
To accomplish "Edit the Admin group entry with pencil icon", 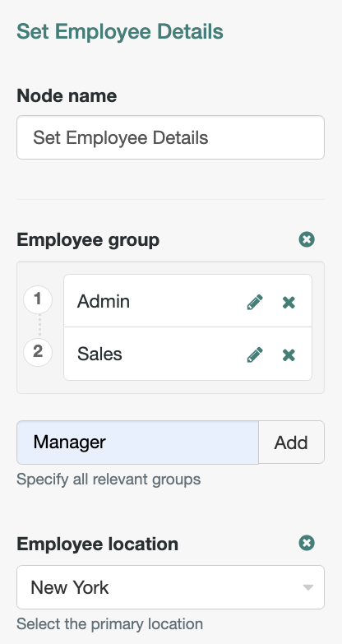I will click(255, 303).
